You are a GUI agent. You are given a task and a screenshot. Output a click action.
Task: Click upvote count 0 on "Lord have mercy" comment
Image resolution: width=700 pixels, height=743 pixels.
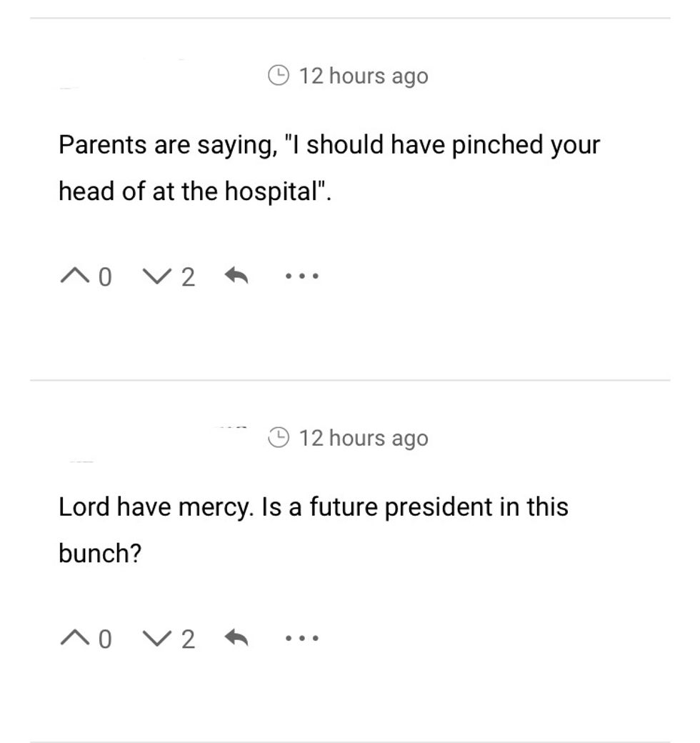[104, 639]
